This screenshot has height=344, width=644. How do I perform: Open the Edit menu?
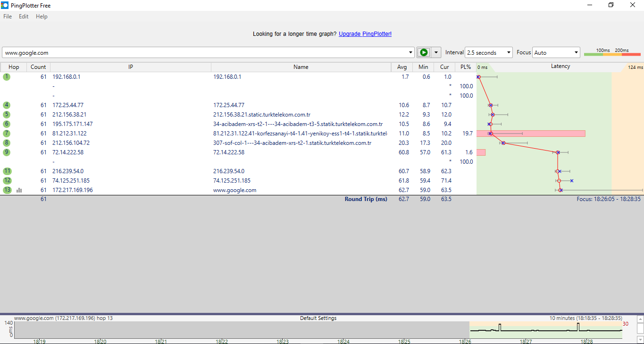[24, 17]
